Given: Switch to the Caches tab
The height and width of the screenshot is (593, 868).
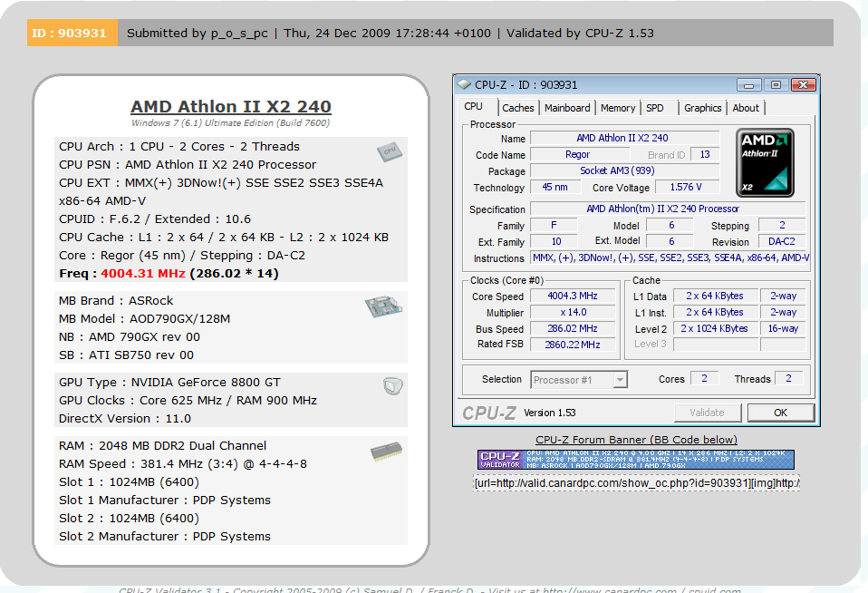Looking at the screenshot, I should tap(517, 107).
